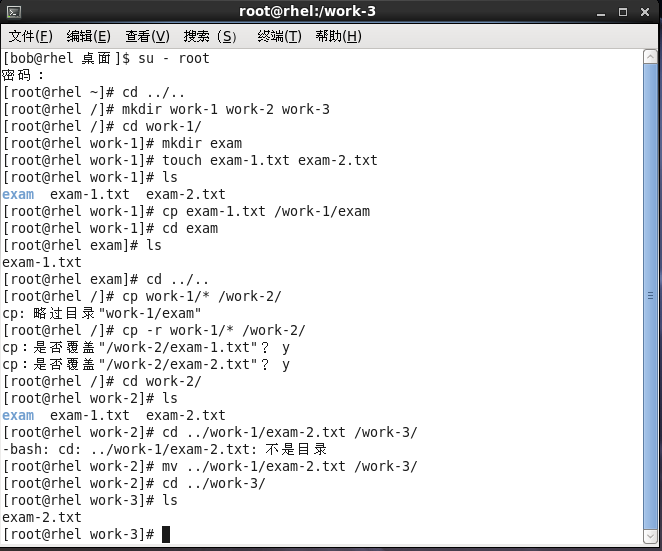Click the 'mkdir exam' command line
Screen dimensions: 662x551
[x=122, y=143]
